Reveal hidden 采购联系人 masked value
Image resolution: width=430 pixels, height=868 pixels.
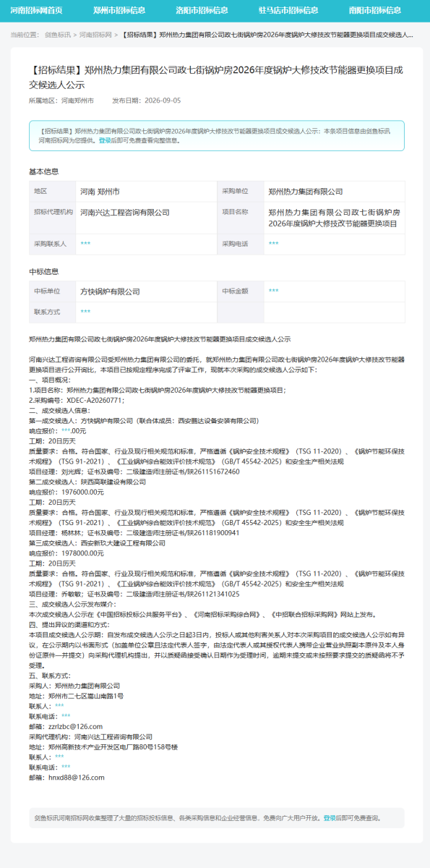coord(86,244)
